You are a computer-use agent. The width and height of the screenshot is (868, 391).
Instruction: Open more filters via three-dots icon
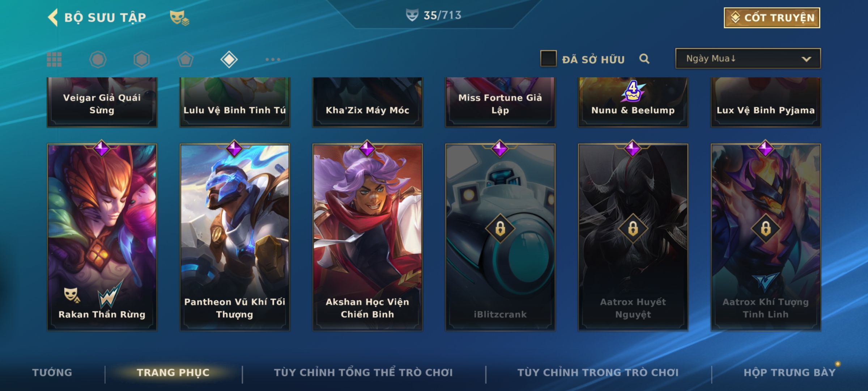pos(273,59)
